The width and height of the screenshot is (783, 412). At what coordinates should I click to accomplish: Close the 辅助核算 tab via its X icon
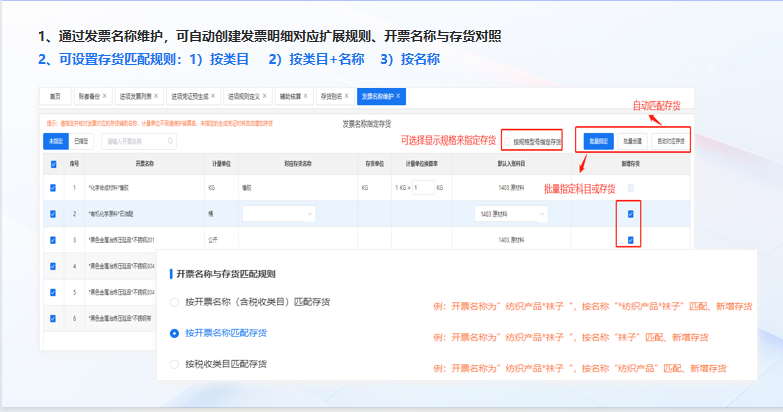coord(308,97)
